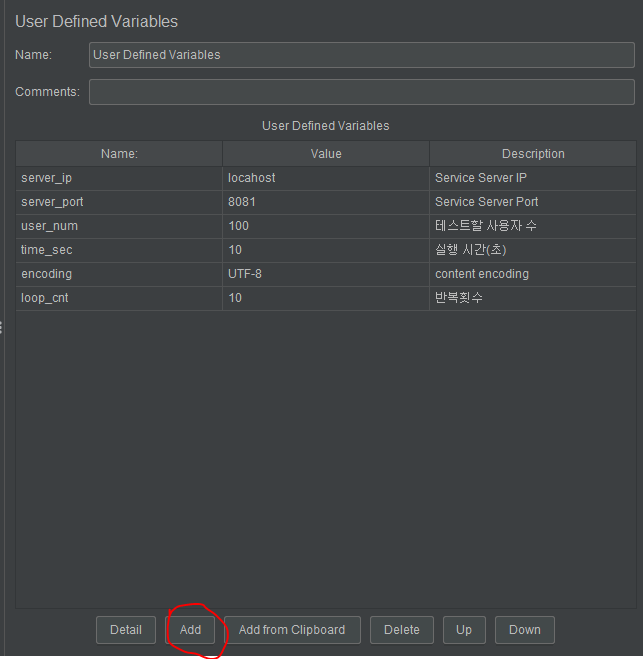Select the content encoding description cell
The width and height of the screenshot is (643, 659).
[x=533, y=274]
